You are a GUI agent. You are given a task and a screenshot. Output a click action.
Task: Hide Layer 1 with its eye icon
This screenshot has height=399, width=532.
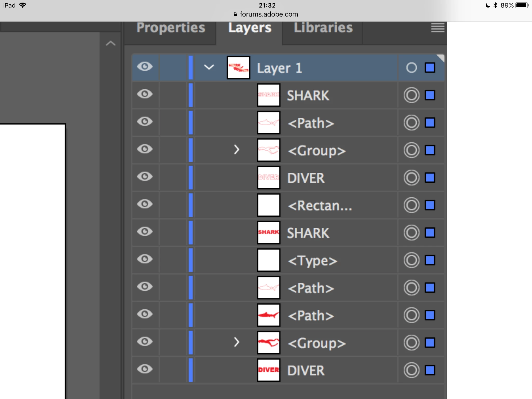[145, 67]
